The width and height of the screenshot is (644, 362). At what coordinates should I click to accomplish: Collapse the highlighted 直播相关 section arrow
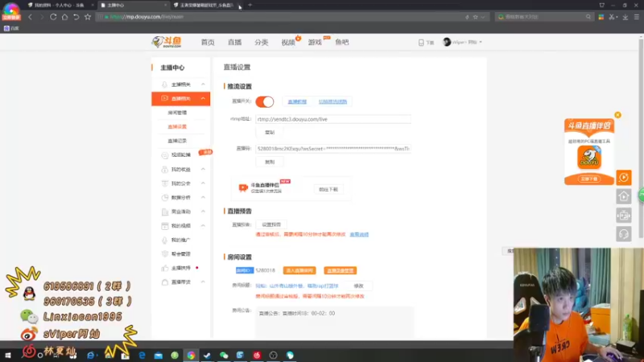pyautogui.click(x=203, y=98)
